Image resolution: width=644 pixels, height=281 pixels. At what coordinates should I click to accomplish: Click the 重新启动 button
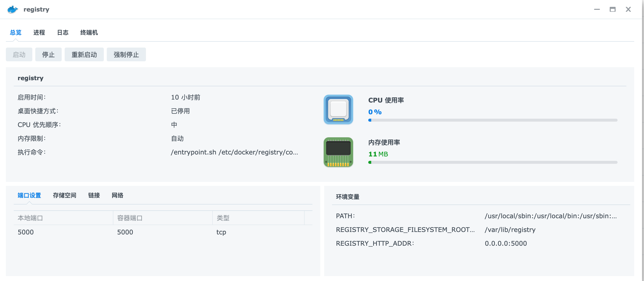coord(84,54)
